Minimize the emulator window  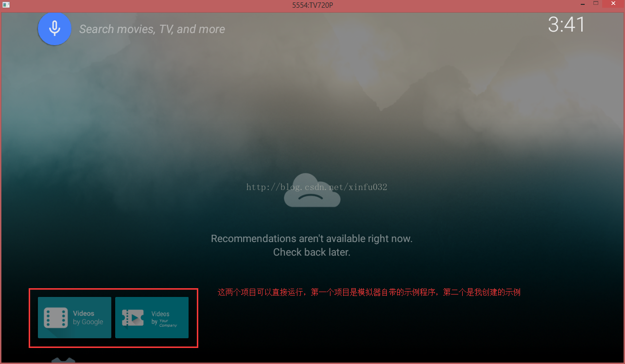[582, 4]
